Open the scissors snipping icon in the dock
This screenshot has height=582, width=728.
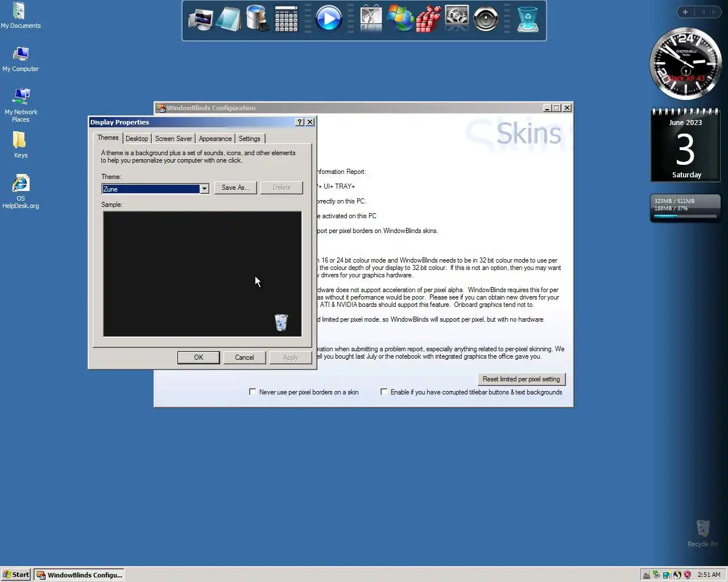371,19
